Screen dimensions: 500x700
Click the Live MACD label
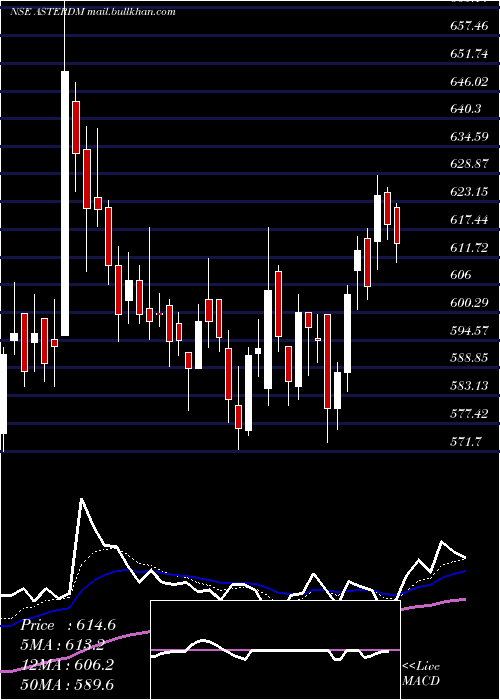point(421,674)
